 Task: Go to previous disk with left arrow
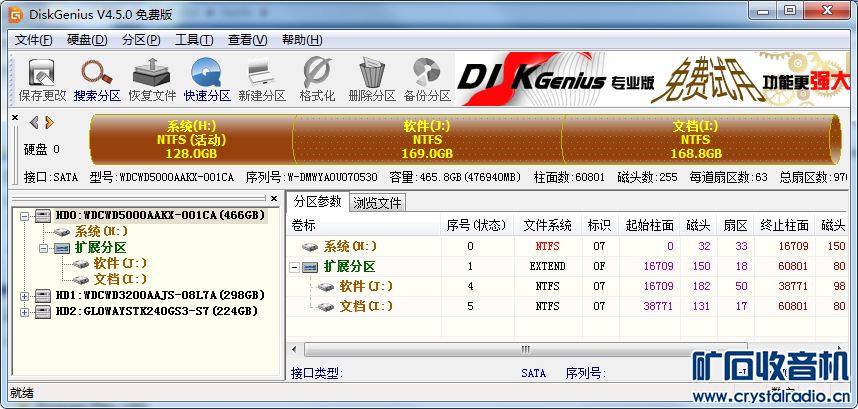(x=34, y=122)
